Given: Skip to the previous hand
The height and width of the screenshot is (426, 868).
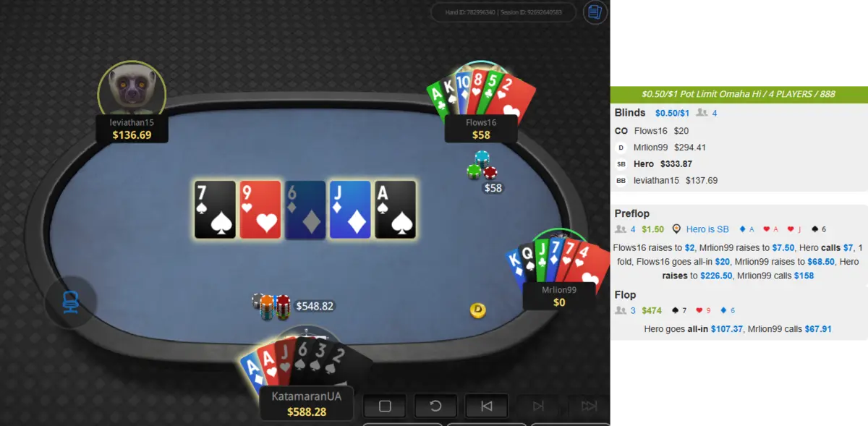Looking at the screenshot, I should [x=486, y=406].
